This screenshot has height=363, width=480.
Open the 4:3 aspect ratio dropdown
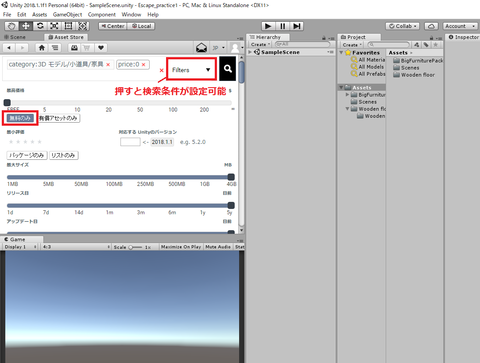(76, 247)
